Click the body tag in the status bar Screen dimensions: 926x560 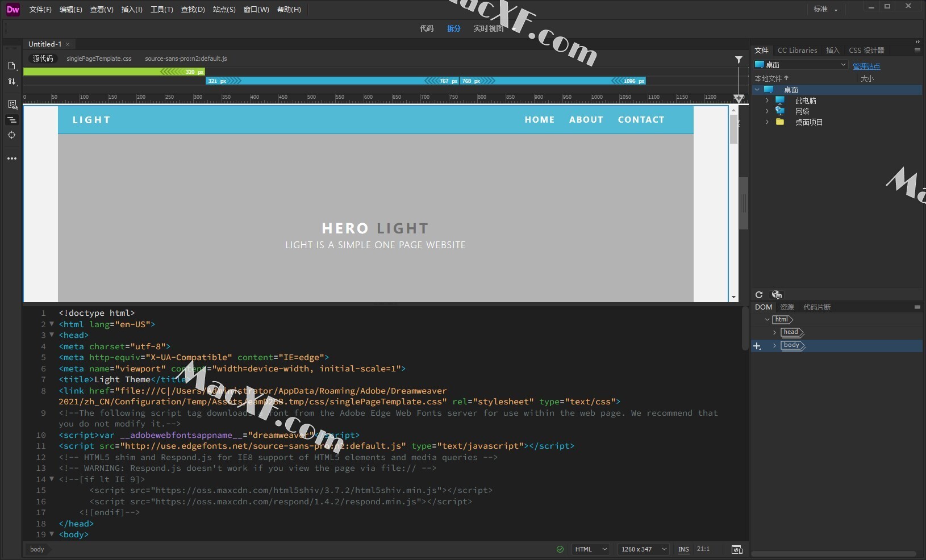tap(37, 549)
